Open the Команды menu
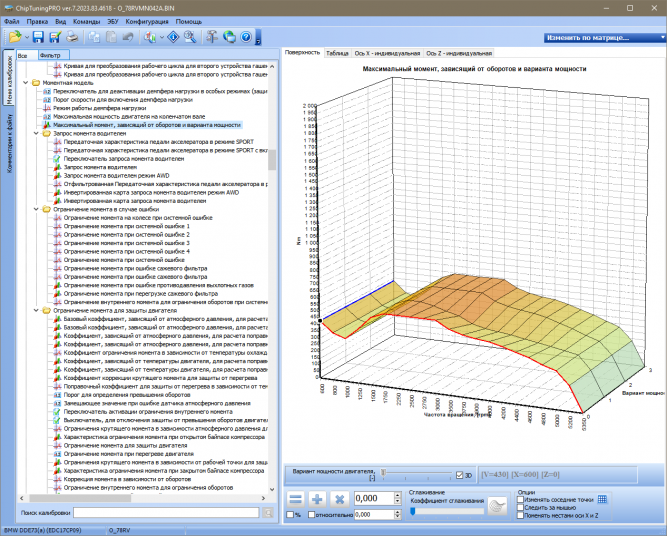The width and height of the screenshot is (667, 536). (x=86, y=21)
